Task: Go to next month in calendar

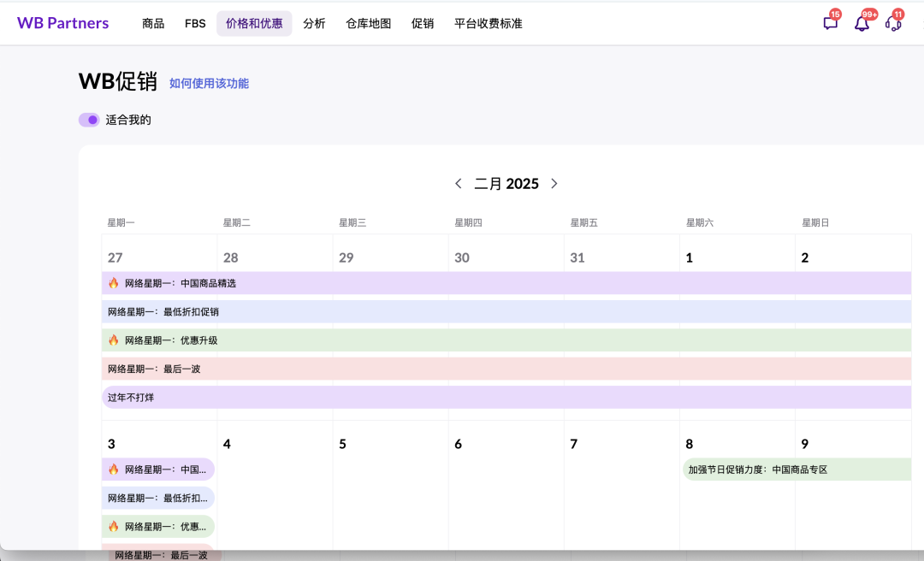Action: point(554,184)
